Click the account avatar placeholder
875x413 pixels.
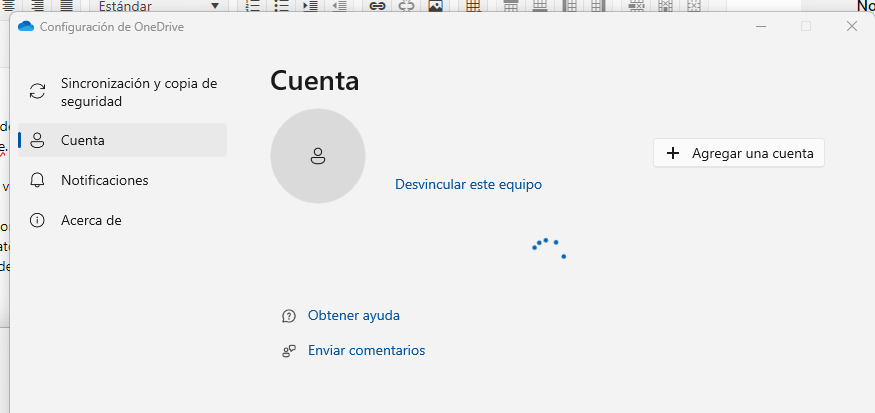[318, 156]
